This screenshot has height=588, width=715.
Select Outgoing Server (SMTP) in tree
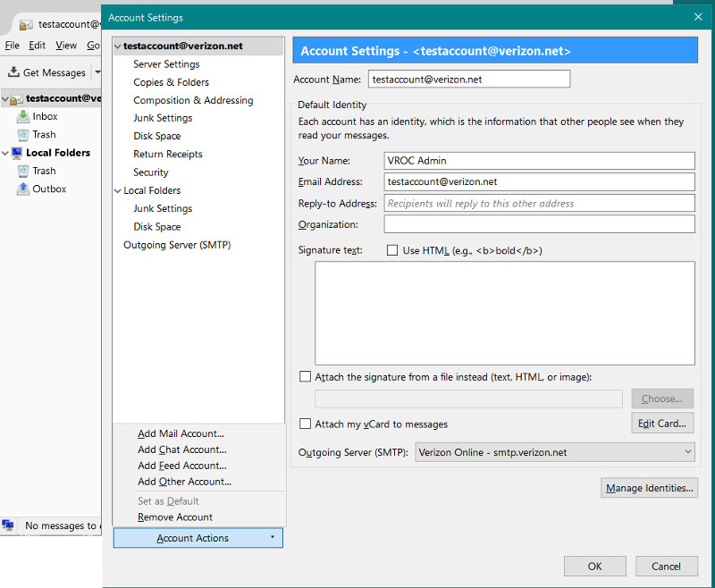(x=177, y=245)
